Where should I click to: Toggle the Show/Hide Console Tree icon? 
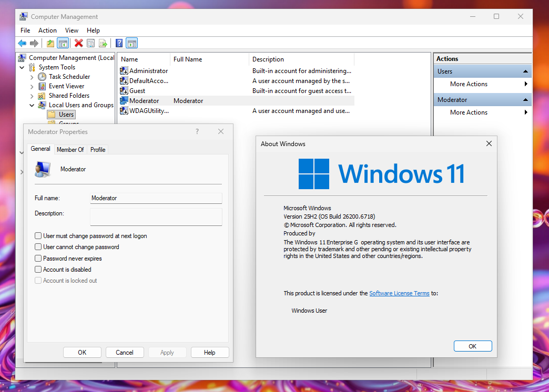tap(63, 44)
